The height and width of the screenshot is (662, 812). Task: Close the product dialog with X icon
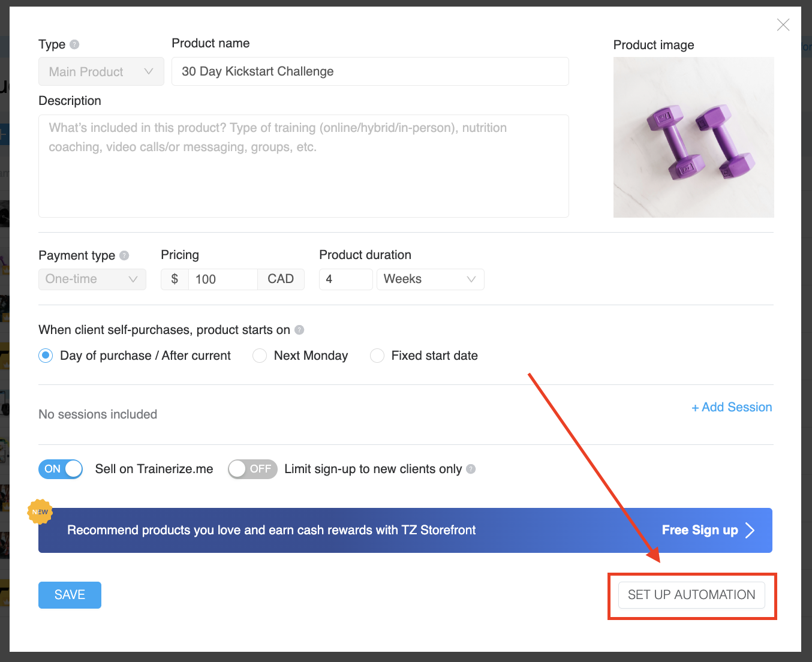(x=783, y=25)
